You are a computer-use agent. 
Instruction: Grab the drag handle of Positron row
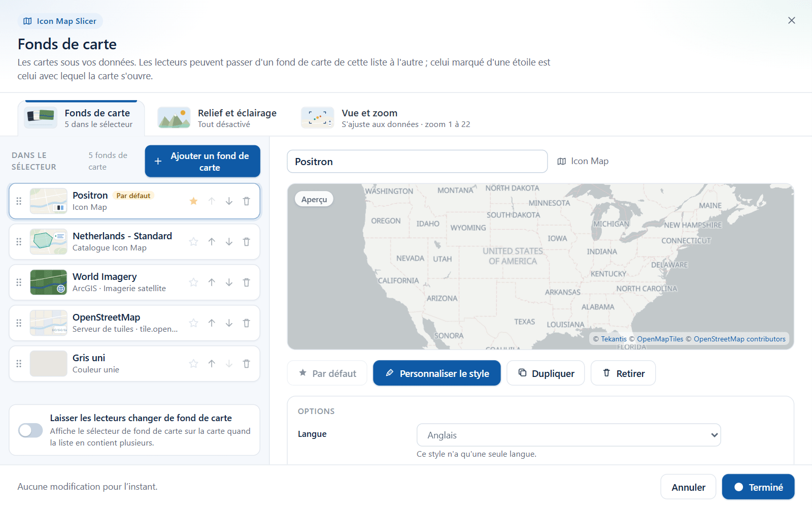(x=19, y=201)
